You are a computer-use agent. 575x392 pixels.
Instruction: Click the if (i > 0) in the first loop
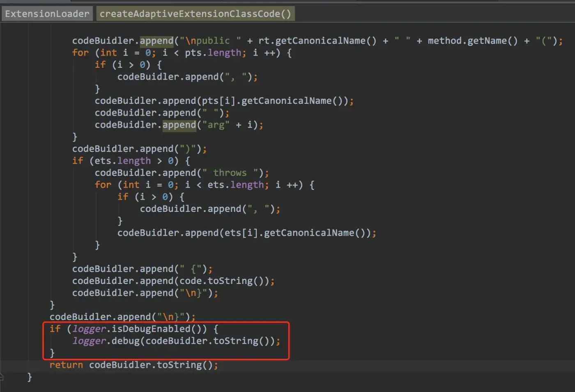tap(128, 64)
